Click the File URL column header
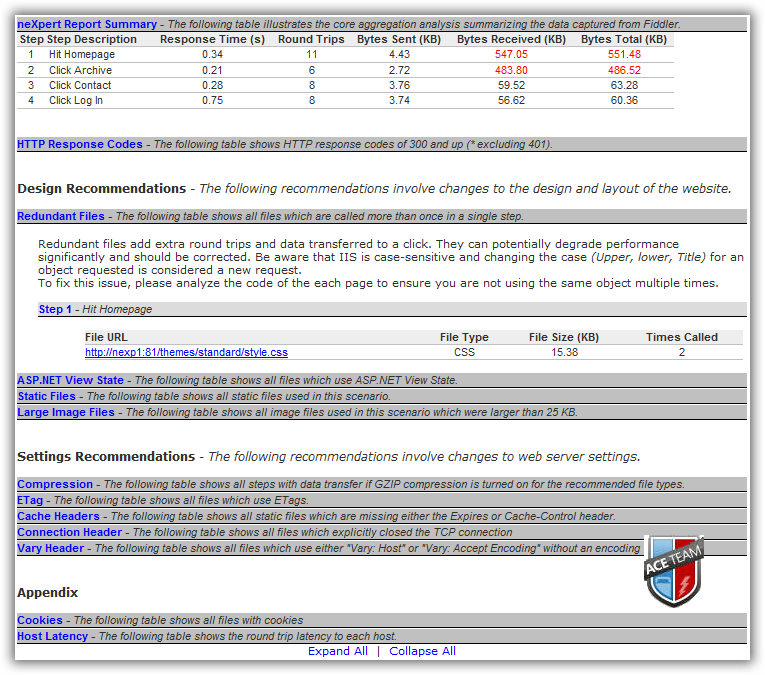The height and width of the screenshot is (675, 765). pyautogui.click(x=106, y=338)
